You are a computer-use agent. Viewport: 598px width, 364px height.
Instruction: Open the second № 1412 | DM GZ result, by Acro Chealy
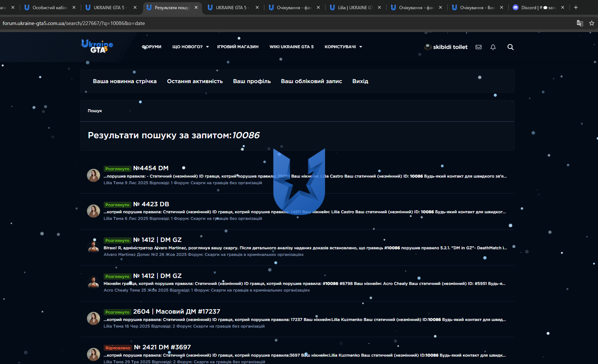tap(158, 276)
